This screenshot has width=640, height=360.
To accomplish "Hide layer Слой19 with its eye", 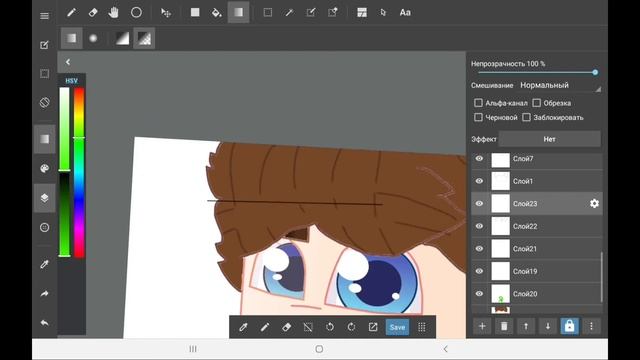I will pyautogui.click(x=479, y=271).
